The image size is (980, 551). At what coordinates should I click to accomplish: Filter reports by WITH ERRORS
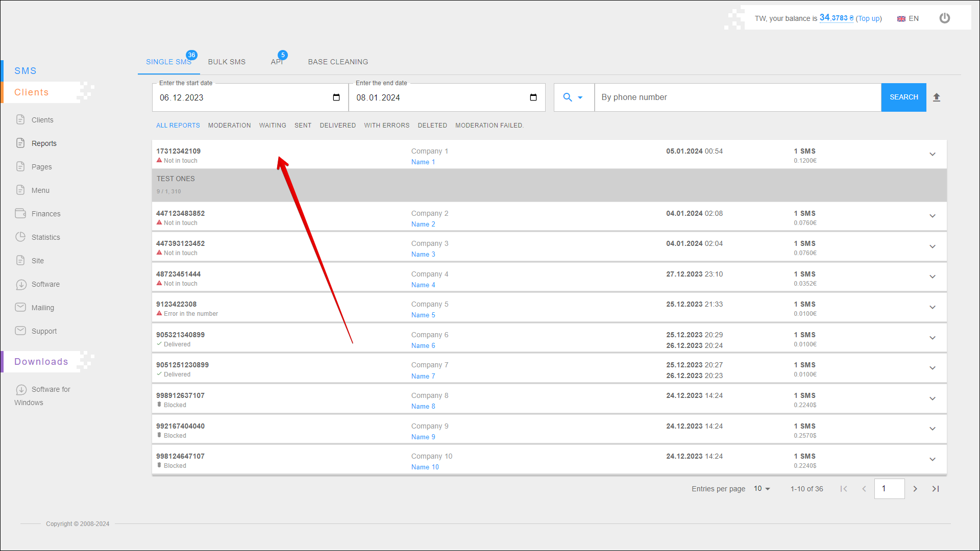(386, 126)
